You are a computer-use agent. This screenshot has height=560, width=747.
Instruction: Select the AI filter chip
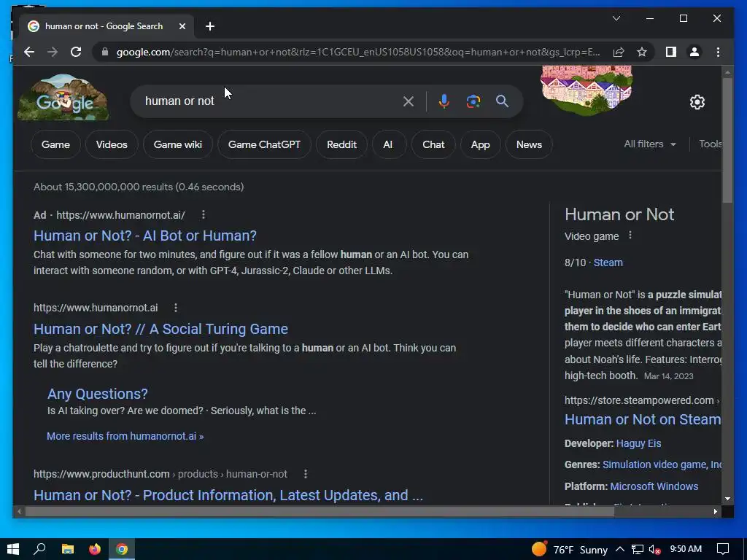click(x=388, y=144)
